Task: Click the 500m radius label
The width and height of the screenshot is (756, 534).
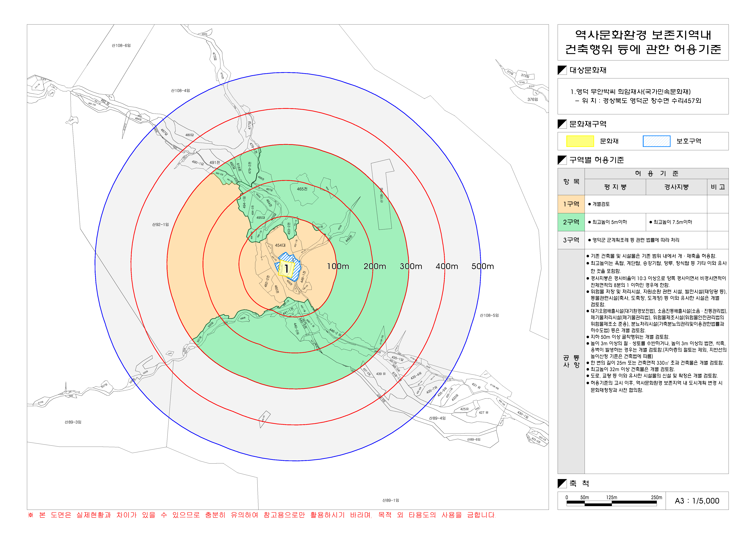Action: click(x=482, y=266)
